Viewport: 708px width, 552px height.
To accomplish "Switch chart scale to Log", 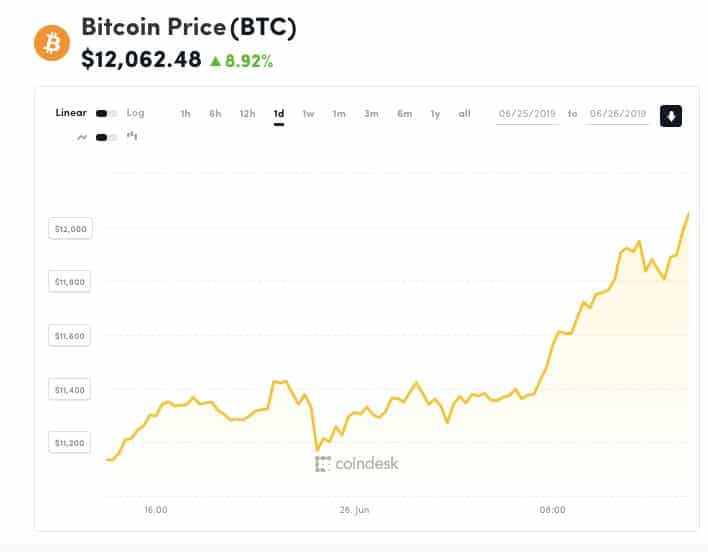I will pyautogui.click(x=135, y=113).
